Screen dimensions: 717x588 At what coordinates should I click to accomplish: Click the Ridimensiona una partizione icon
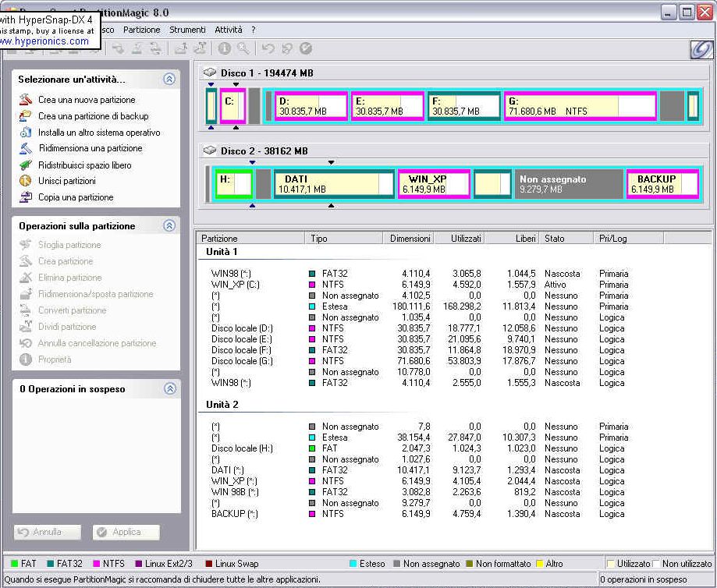[x=25, y=148]
